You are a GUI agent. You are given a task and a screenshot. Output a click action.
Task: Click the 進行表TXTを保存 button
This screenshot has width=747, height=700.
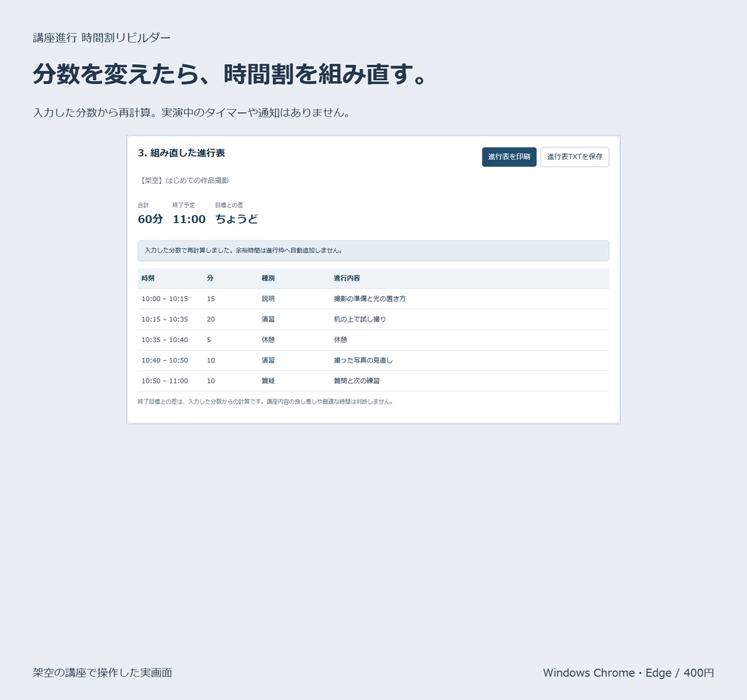pyautogui.click(x=575, y=157)
